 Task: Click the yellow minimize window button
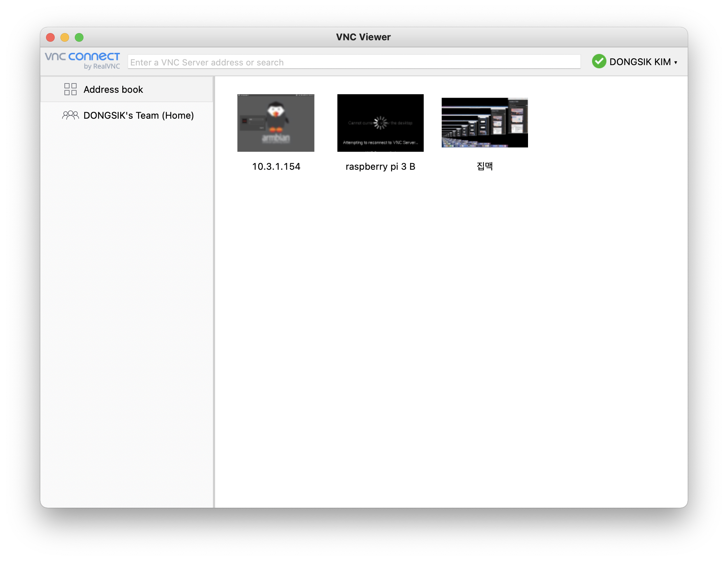[65, 37]
